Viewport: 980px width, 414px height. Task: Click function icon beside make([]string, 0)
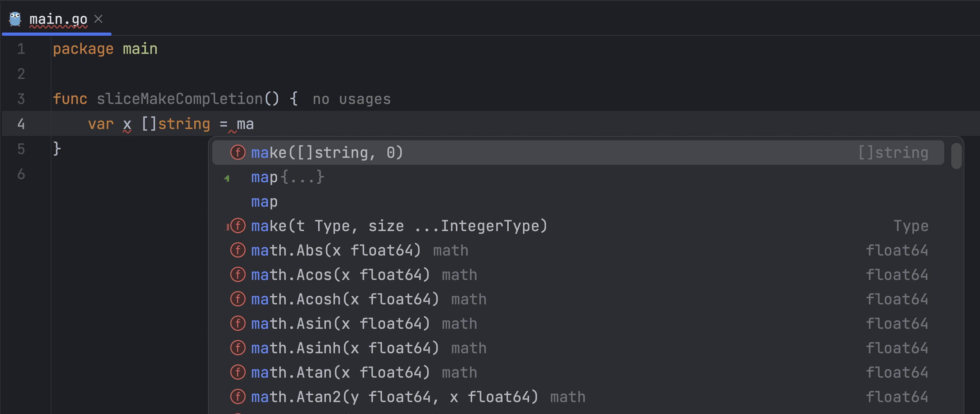[x=238, y=153]
